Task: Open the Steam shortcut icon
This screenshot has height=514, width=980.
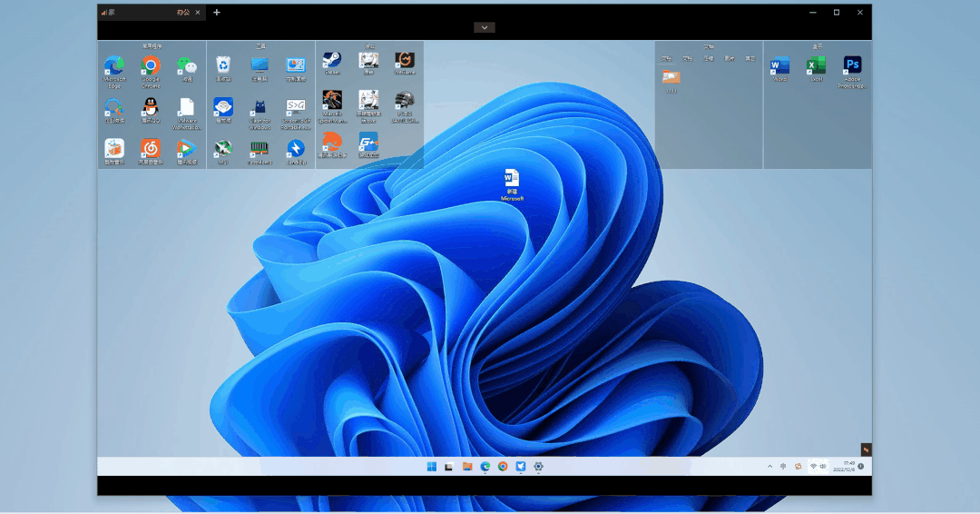Action: coord(332,61)
